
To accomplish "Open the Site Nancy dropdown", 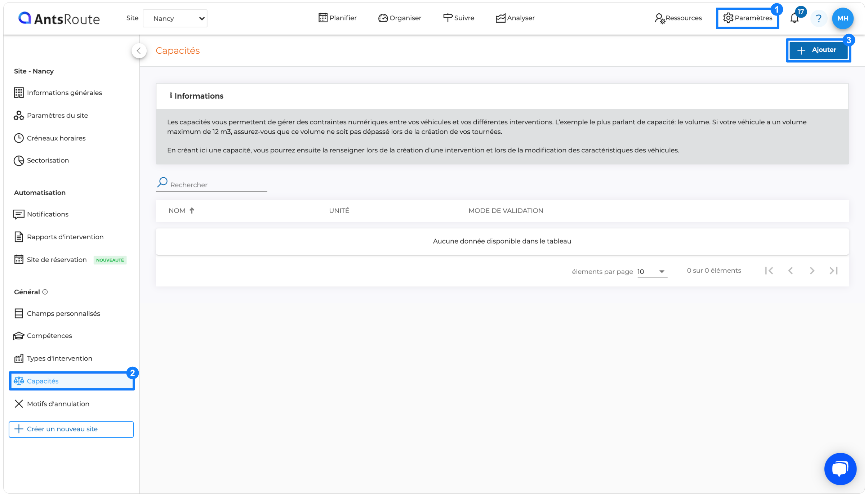I will point(175,18).
